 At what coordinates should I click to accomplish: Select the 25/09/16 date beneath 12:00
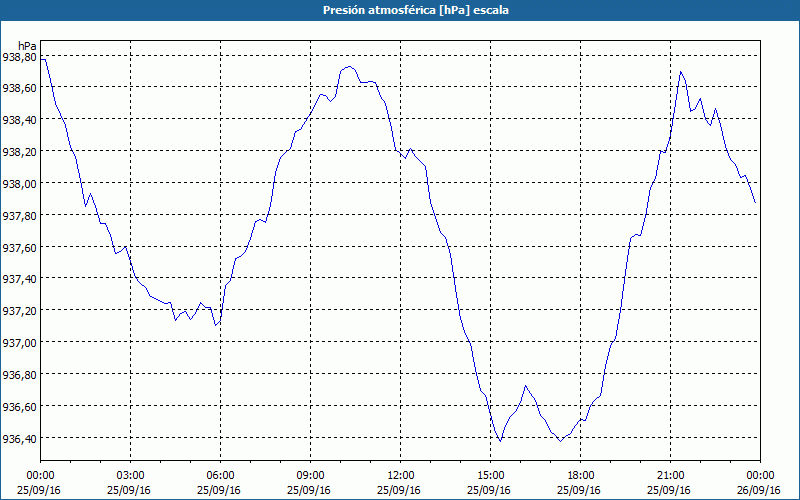tap(399, 490)
